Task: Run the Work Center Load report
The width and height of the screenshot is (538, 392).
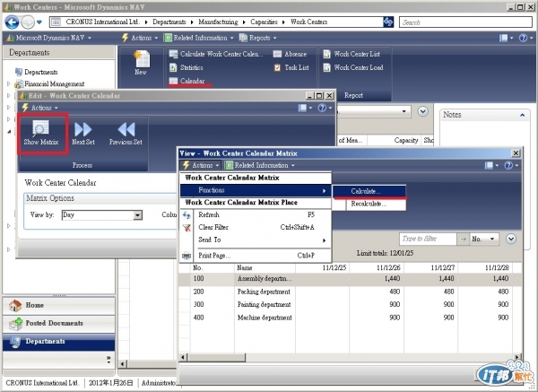Action: click(x=353, y=67)
